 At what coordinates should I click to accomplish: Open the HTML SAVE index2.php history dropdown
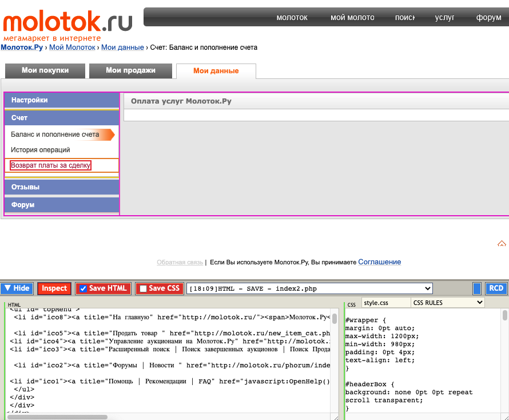point(309,288)
